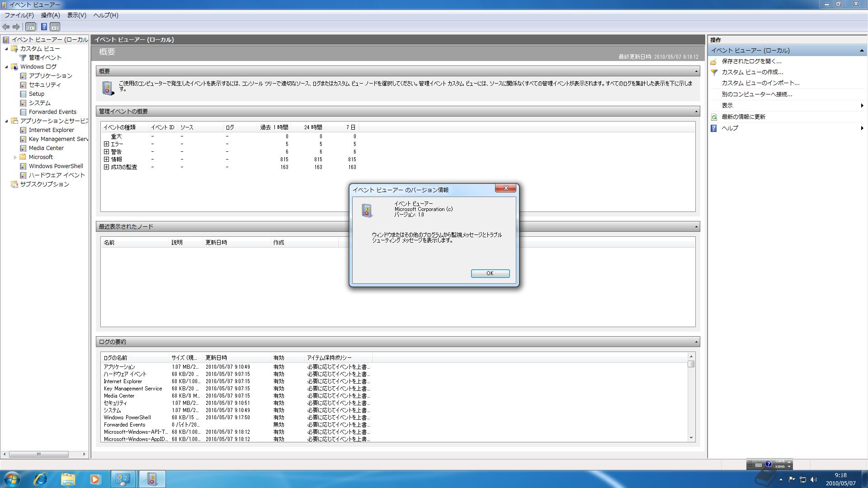Click the show/hide console tree toolbar icon

[30, 27]
